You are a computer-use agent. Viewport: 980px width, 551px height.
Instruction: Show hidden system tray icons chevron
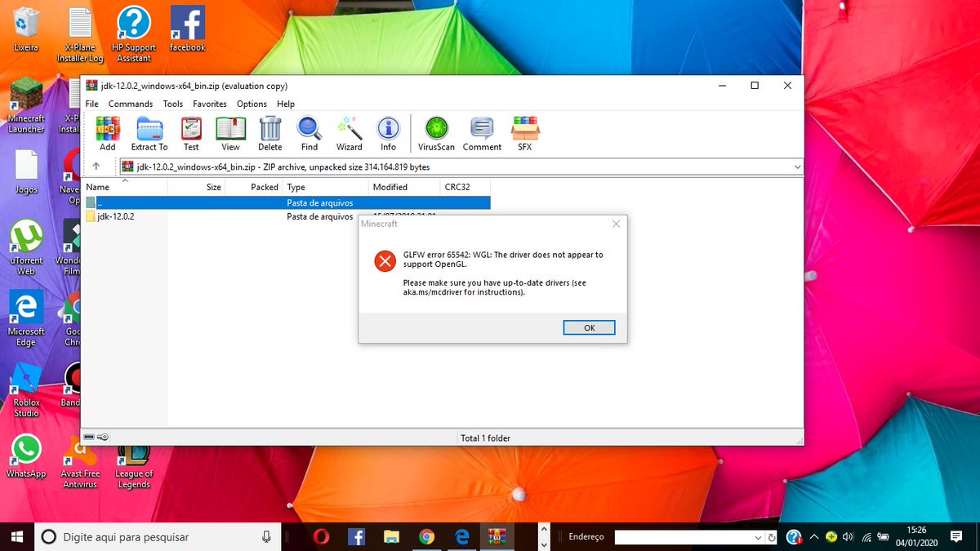[x=813, y=536]
